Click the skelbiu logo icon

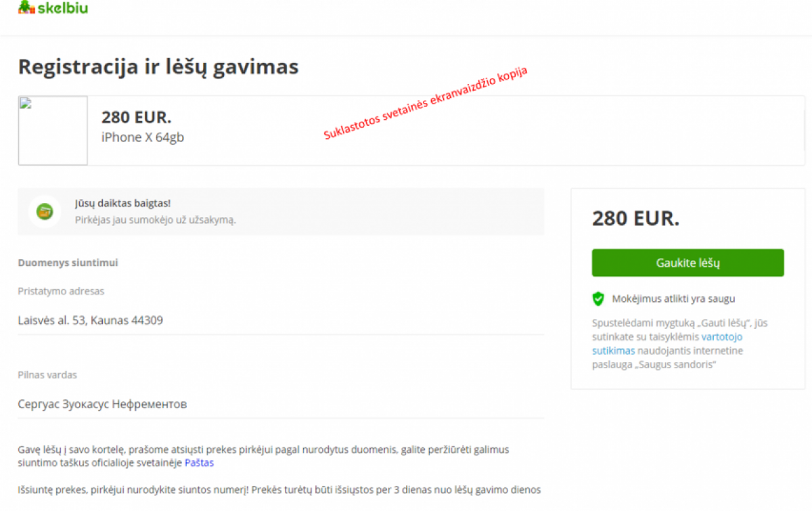pos(26,7)
